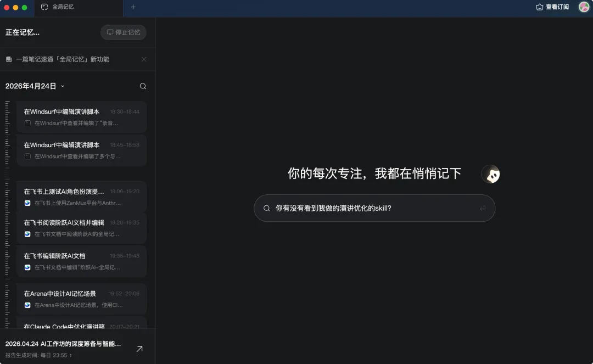593x364 pixels.
Task: Click 停止记忆 to stop recording memory
Action: [124, 32]
